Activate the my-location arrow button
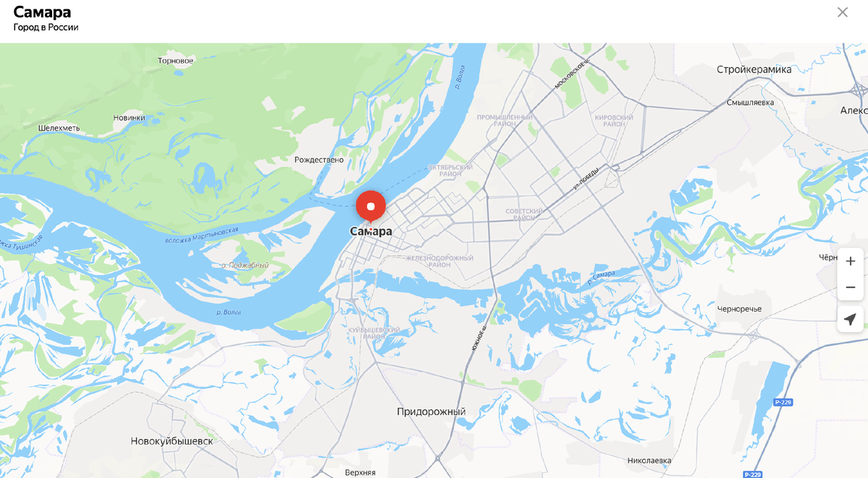The width and height of the screenshot is (868, 478). click(x=851, y=319)
